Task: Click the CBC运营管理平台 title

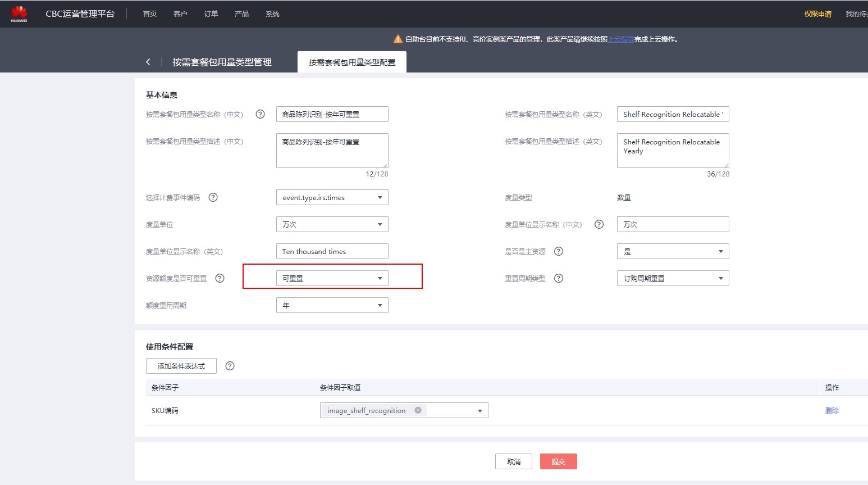Action: click(x=80, y=14)
